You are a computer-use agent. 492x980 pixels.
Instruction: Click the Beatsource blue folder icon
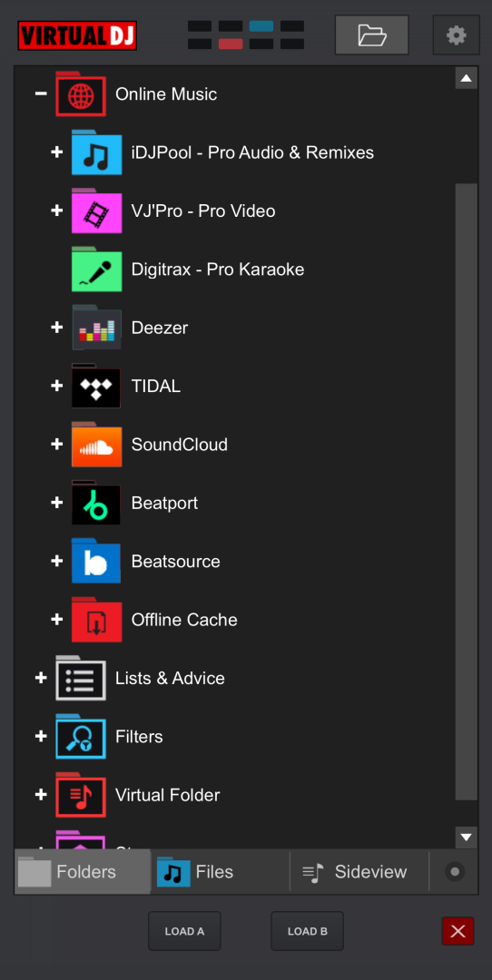[96, 561]
